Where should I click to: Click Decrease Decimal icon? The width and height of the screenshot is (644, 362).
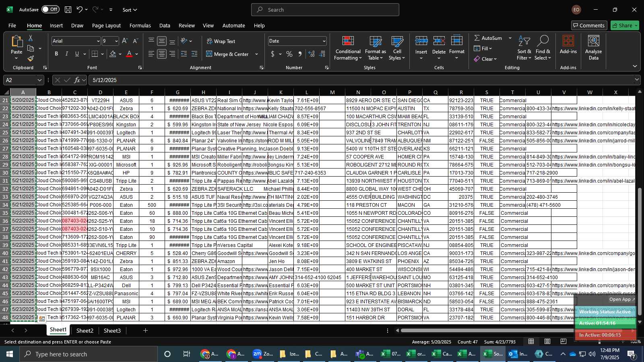(x=322, y=54)
